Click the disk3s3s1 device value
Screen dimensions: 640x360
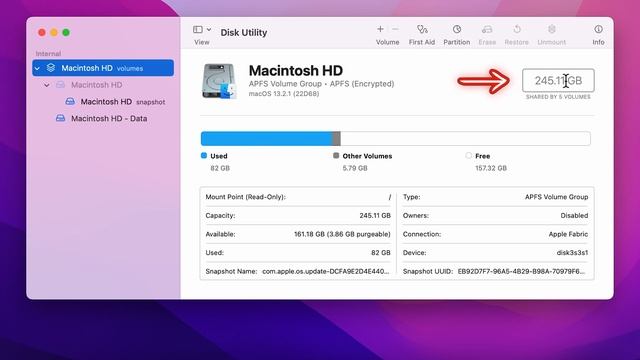(x=572, y=253)
